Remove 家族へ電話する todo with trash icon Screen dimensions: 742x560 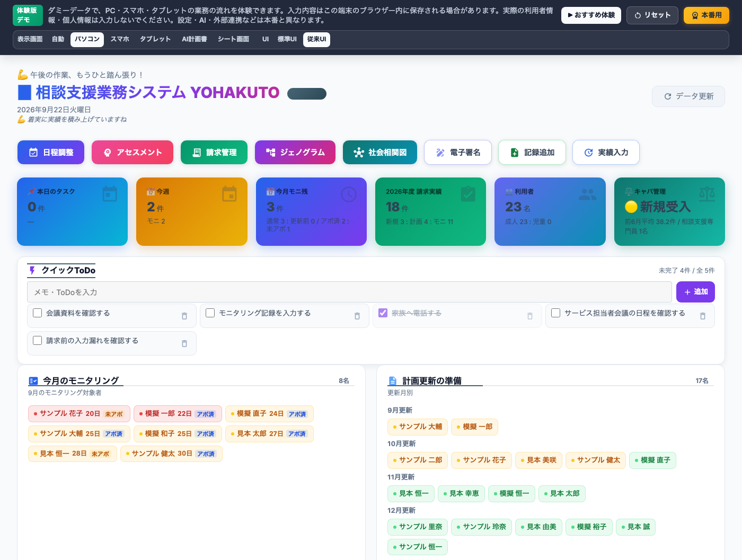pyautogui.click(x=530, y=316)
